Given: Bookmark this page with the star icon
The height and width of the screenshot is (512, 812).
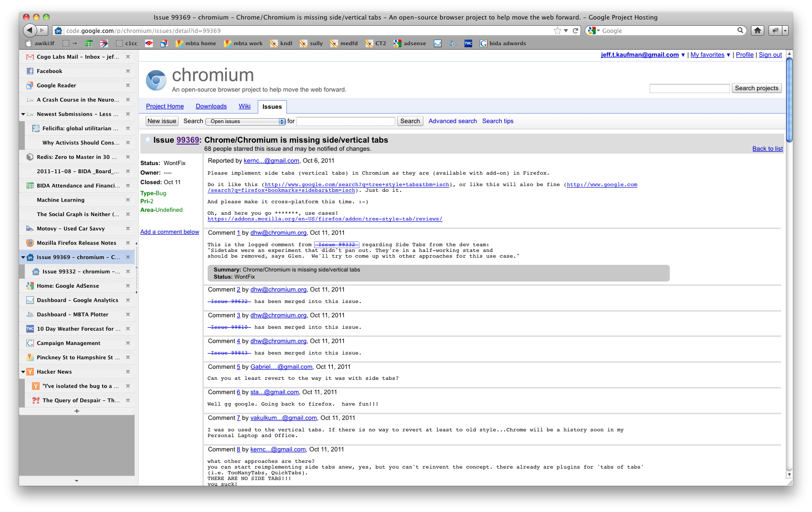Looking at the screenshot, I should pos(557,31).
